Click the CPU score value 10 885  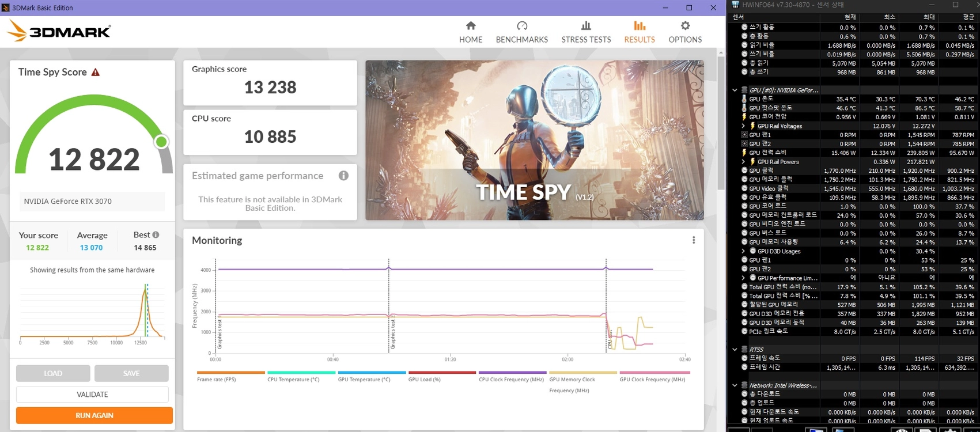click(x=270, y=137)
